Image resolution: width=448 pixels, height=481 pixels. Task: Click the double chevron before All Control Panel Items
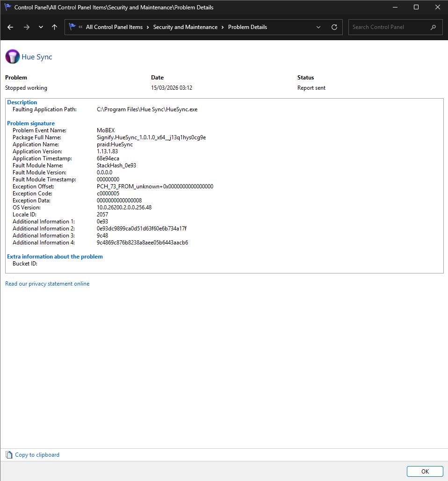(80, 27)
